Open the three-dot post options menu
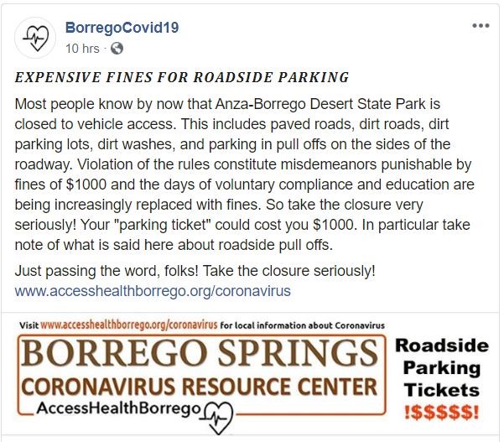 coord(481,26)
